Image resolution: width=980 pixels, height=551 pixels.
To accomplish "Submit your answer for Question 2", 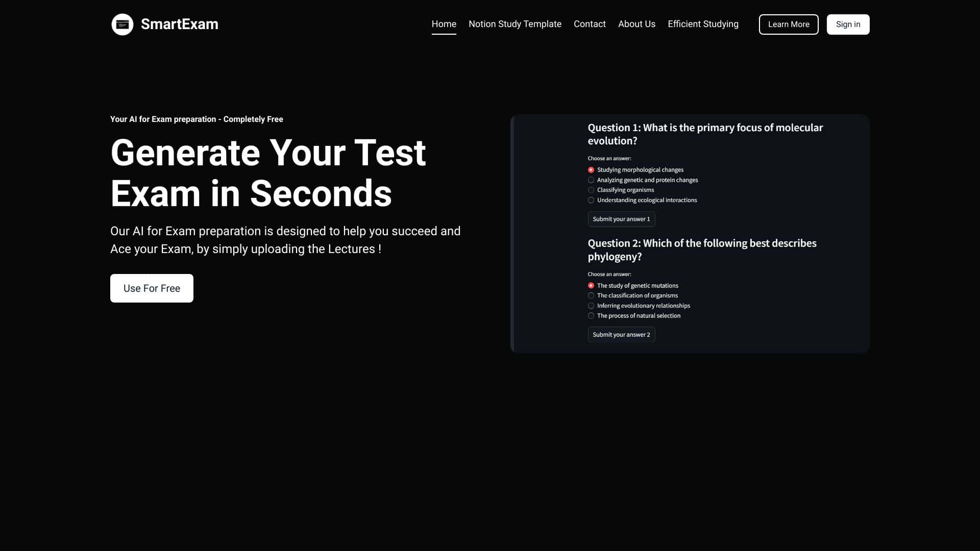I will [621, 335].
